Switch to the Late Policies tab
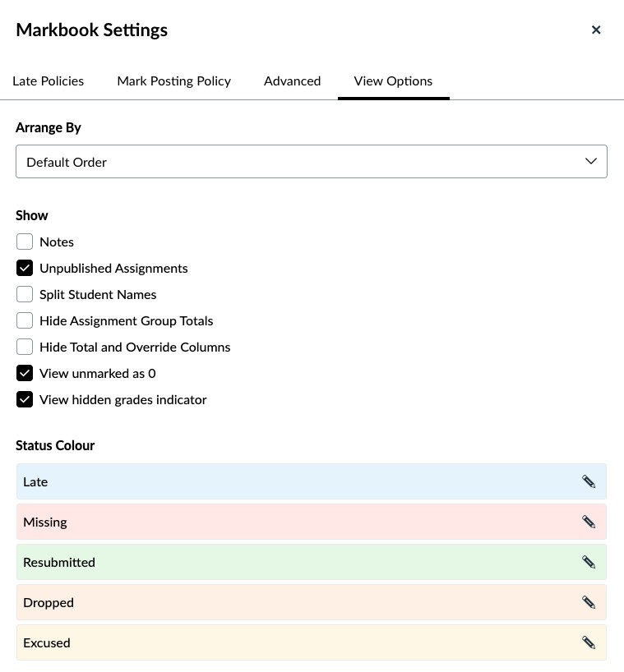 [48, 81]
